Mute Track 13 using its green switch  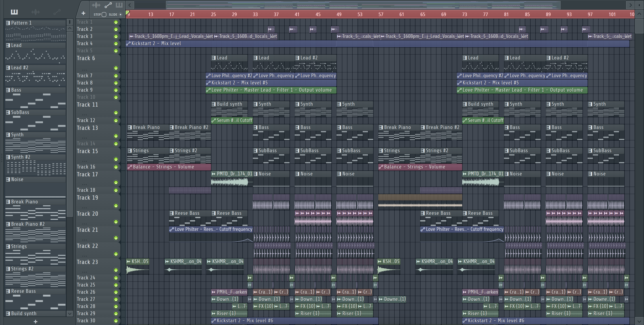click(x=116, y=136)
